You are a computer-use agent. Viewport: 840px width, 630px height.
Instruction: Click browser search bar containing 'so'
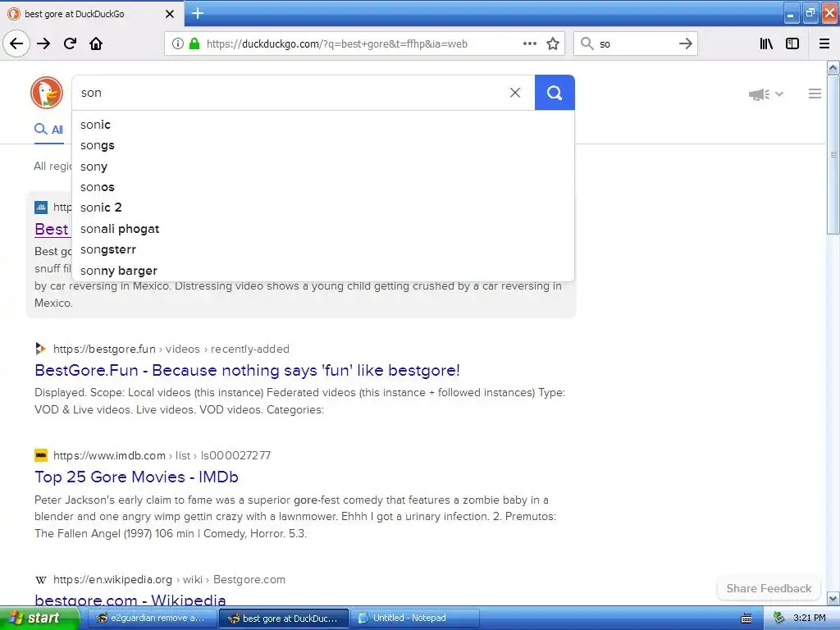pos(636,44)
